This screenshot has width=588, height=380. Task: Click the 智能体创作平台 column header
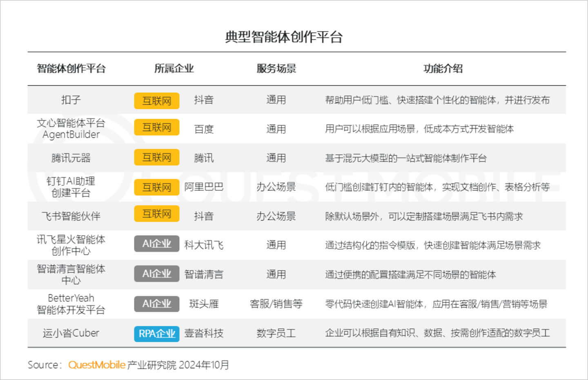point(71,69)
